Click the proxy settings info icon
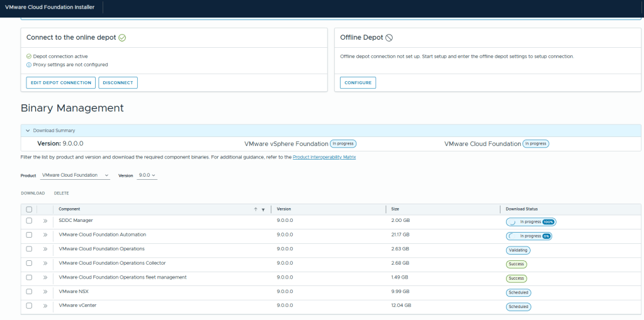The width and height of the screenshot is (644, 320). pos(29,65)
